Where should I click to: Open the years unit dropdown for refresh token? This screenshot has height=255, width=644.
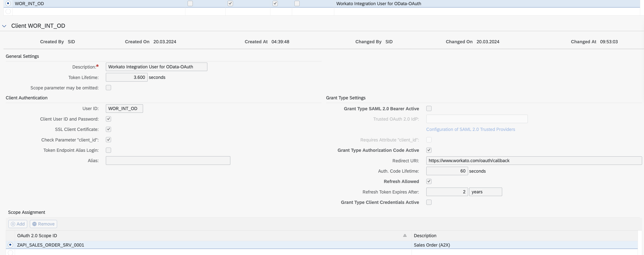point(485,192)
